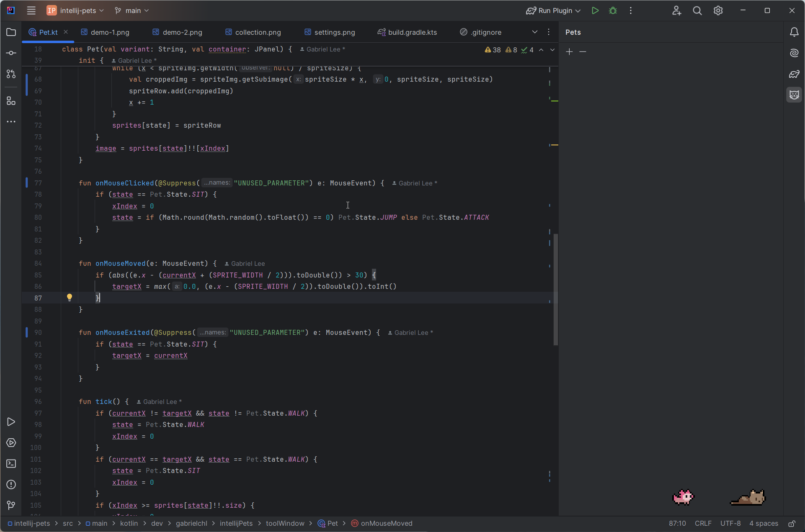Open the editor tabs options menu

tap(549, 32)
